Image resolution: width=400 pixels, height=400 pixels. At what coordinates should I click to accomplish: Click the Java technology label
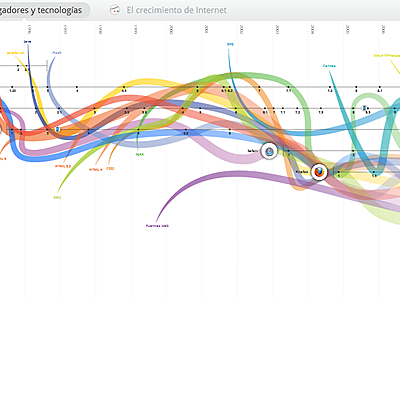pos(27,42)
